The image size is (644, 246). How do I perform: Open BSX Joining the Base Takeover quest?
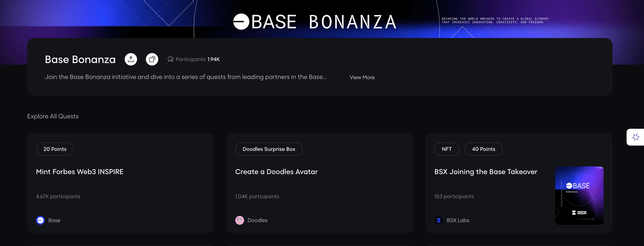tap(486, 172)
